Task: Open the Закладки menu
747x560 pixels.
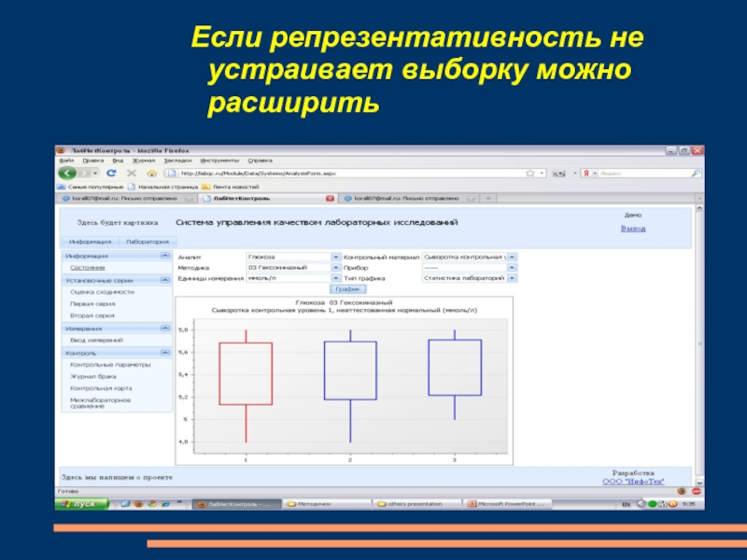Action: pyautogui.click(x=177, y=161)
